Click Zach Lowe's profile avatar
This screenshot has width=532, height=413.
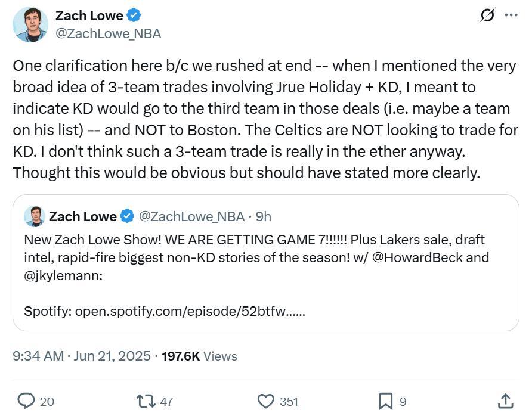point(30,24)
